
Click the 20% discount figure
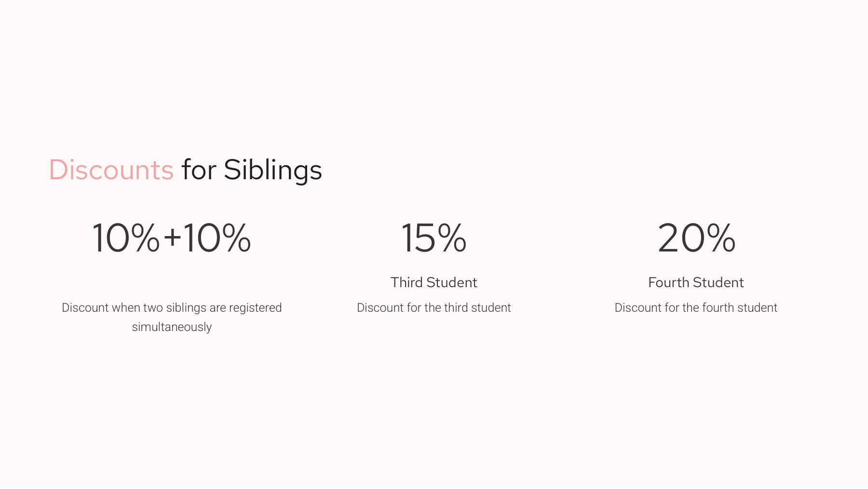point(696,238)
